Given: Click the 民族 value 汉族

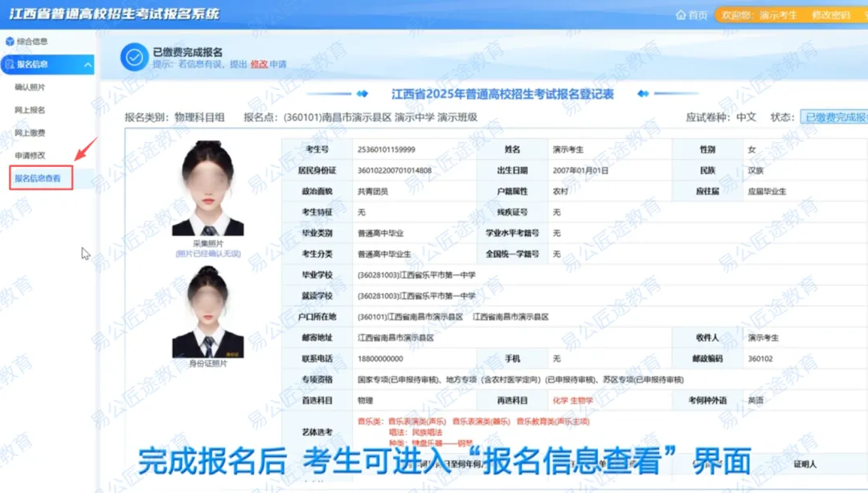Looking at the screenshot, I should click(755, 170).
